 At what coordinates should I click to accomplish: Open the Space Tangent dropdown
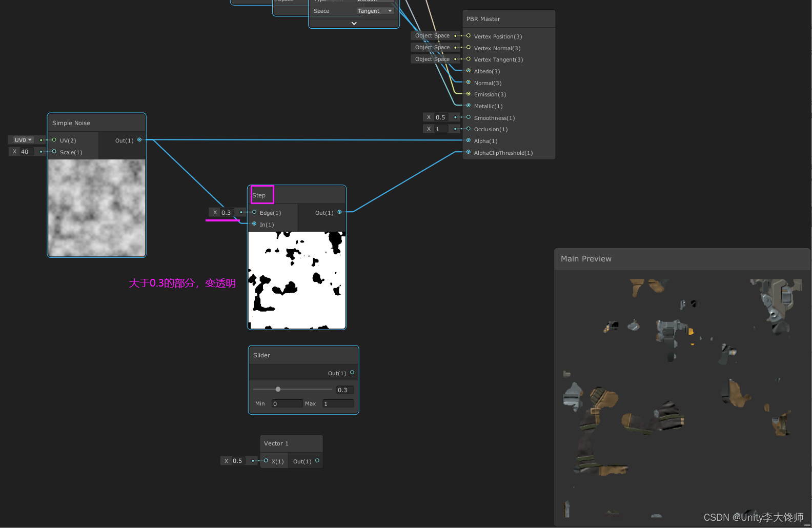click(x=375, y=11)
